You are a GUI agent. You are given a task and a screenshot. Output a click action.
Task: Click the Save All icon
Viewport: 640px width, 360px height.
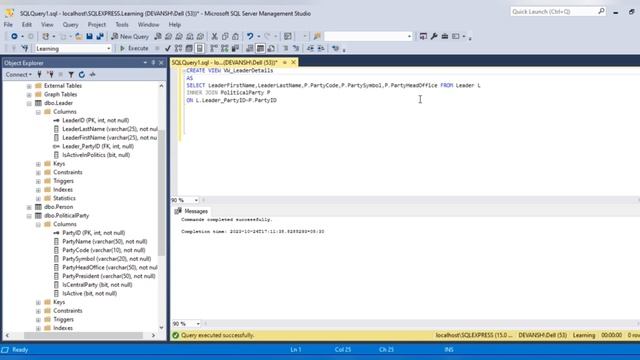100,36
